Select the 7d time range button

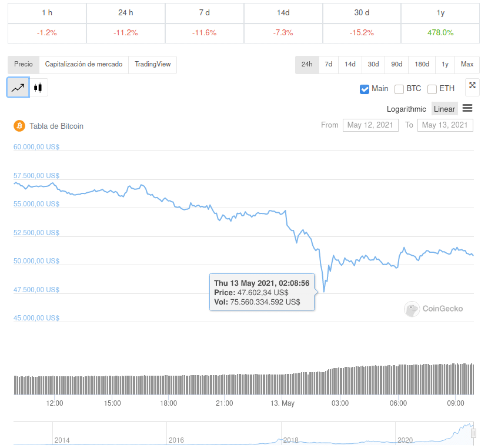coord(329,65)
